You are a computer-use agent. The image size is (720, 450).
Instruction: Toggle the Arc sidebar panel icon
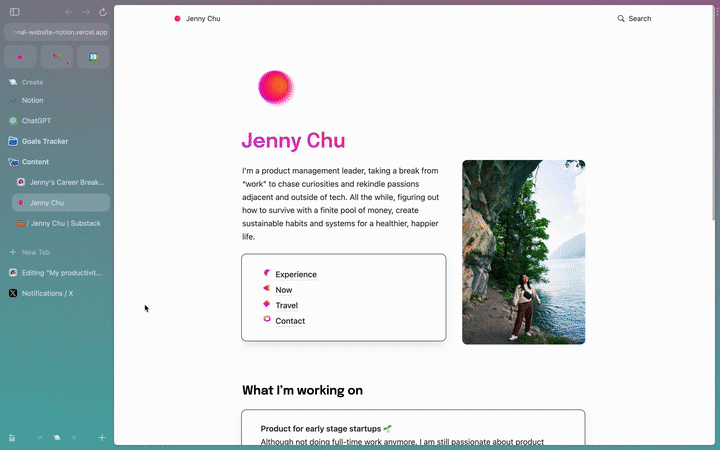15,12
